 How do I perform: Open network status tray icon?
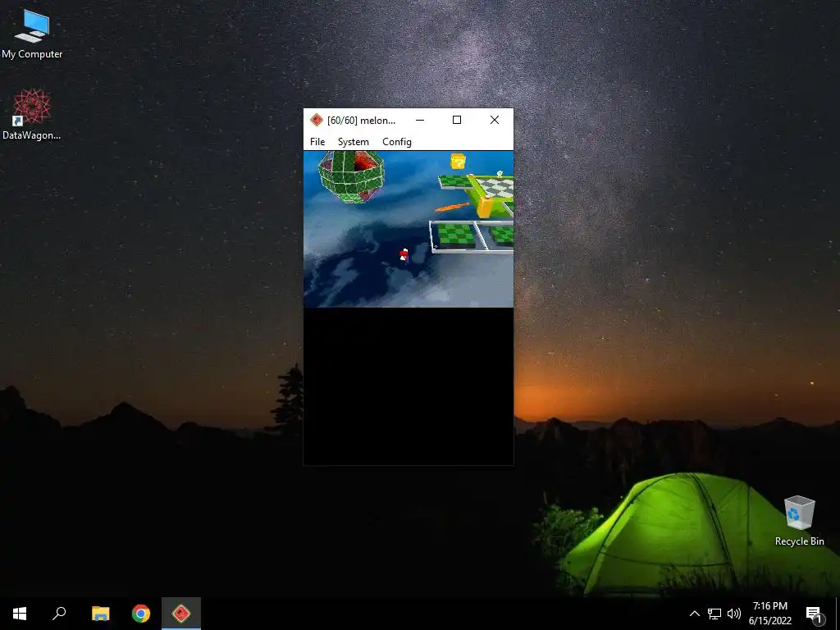coord(714,614)
